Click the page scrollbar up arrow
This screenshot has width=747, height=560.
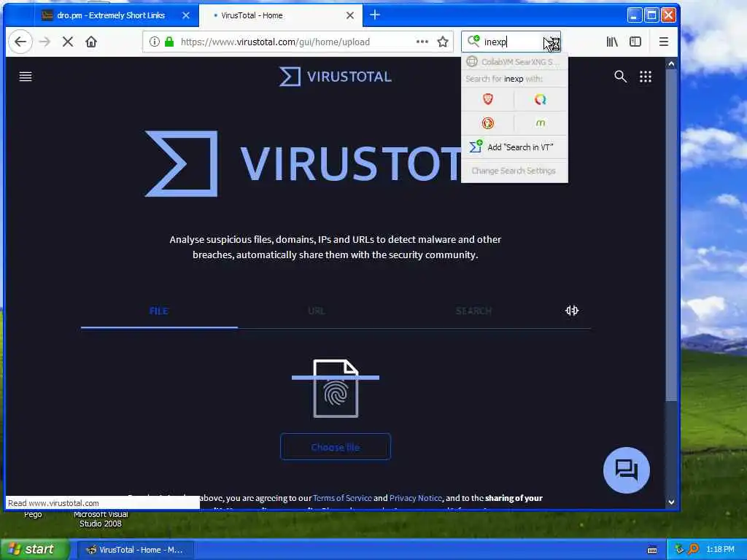click(x=671, y=64)
